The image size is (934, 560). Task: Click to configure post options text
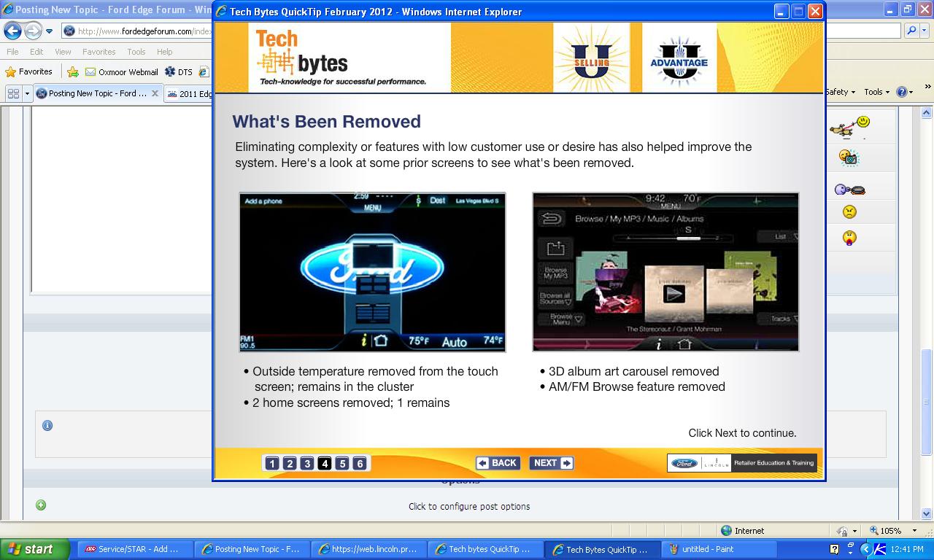pos(469,506)
